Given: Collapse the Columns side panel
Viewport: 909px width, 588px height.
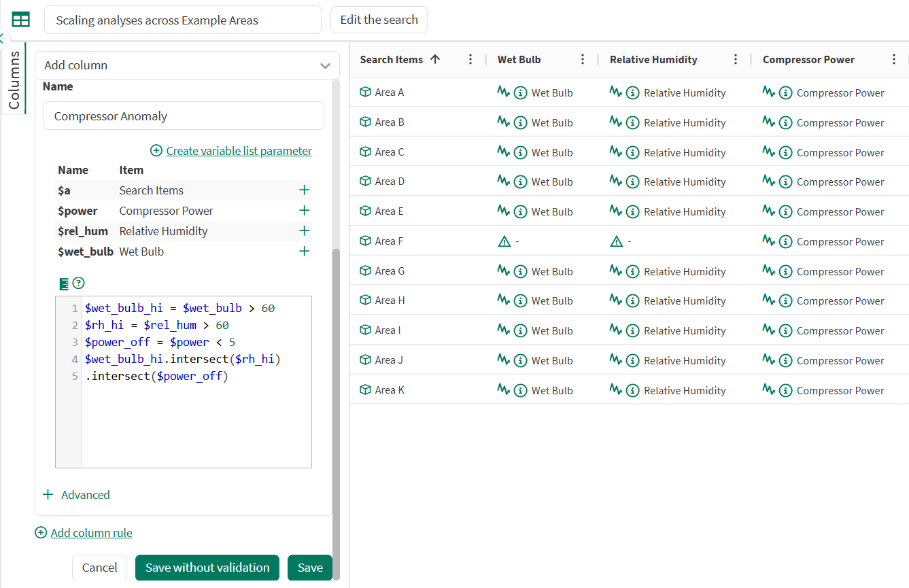Looking at the screenshot, I should coord(3,38).
